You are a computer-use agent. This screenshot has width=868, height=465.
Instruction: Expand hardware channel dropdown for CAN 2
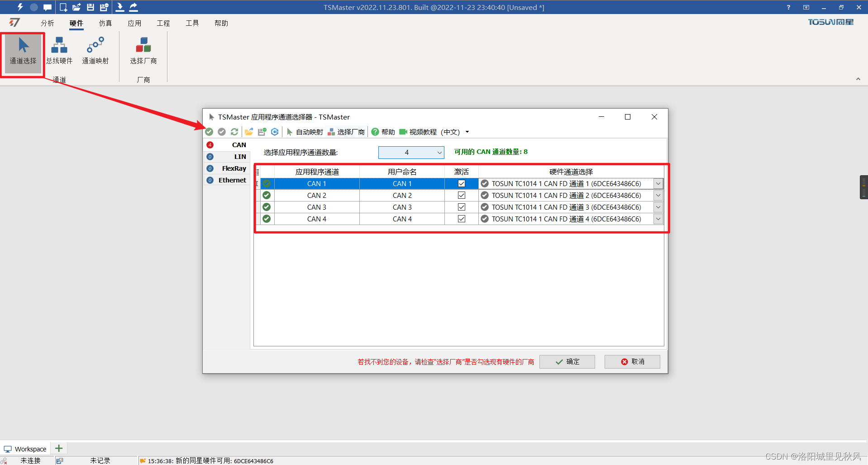(x=658, y=195)
